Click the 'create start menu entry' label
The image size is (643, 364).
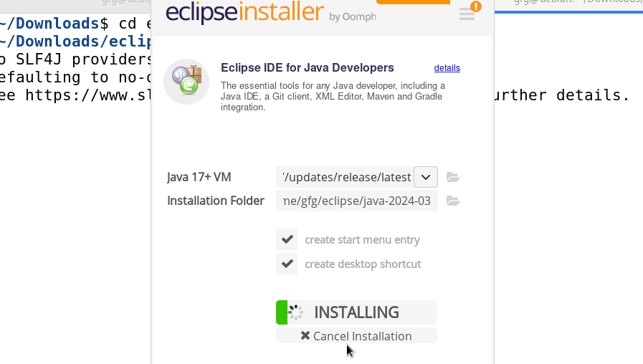[x=362, y=240]
